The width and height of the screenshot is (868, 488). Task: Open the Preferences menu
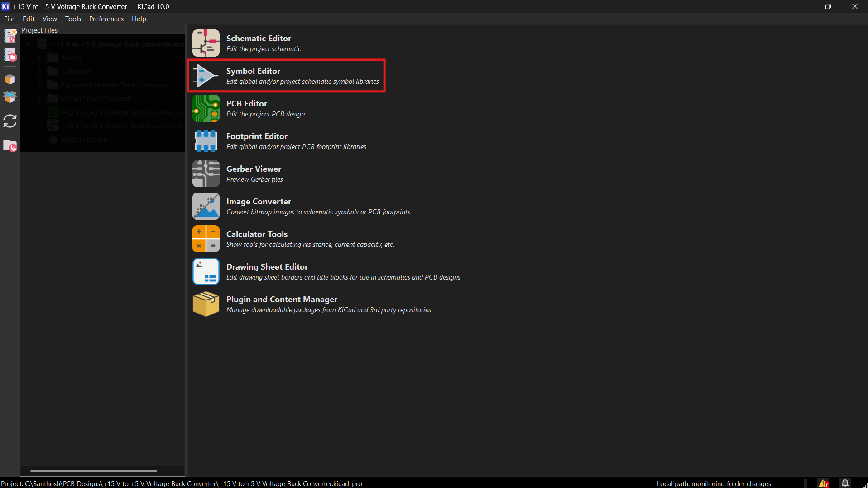click(x=106, y=19)
